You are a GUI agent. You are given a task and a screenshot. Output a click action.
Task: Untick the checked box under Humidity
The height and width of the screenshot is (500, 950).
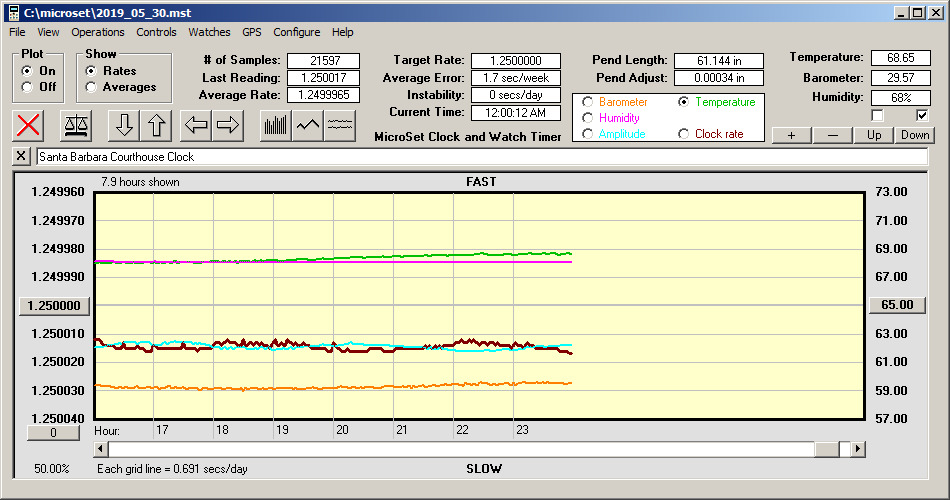[922, 115]
